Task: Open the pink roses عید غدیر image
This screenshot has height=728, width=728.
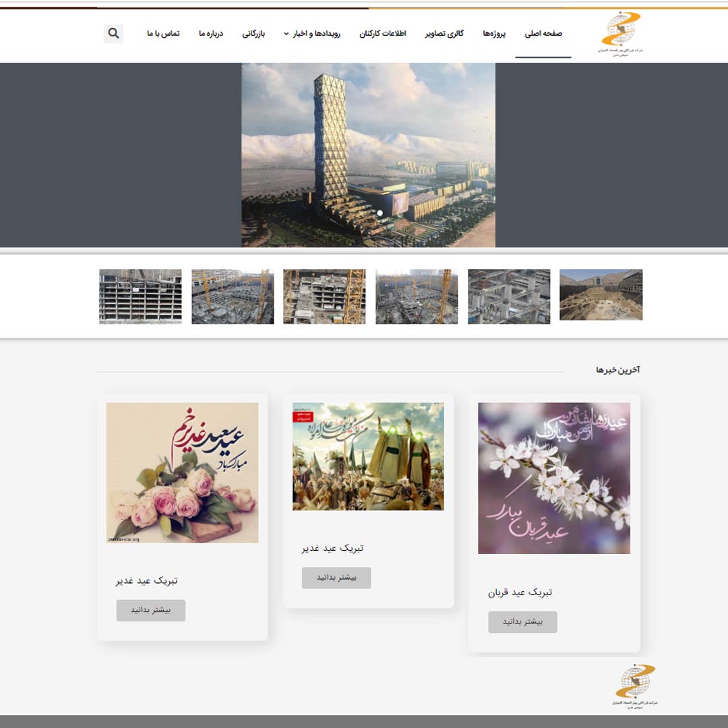Action: pos(182,473)
